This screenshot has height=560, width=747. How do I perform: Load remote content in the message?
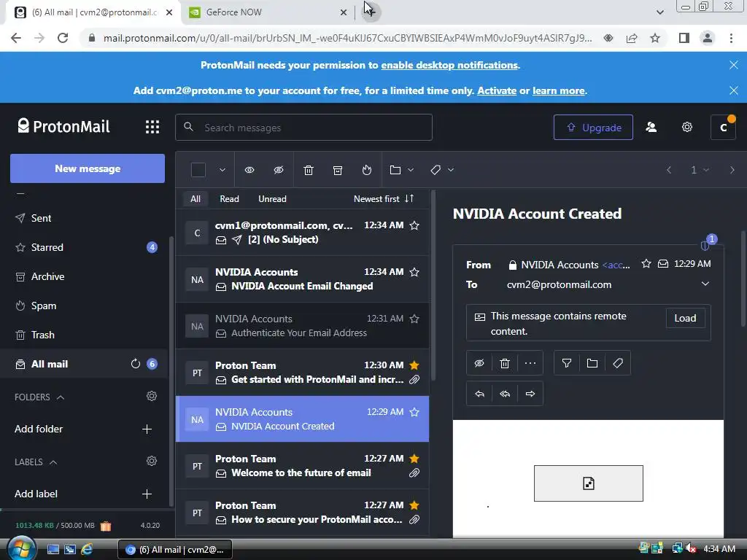tap(685, 318)
